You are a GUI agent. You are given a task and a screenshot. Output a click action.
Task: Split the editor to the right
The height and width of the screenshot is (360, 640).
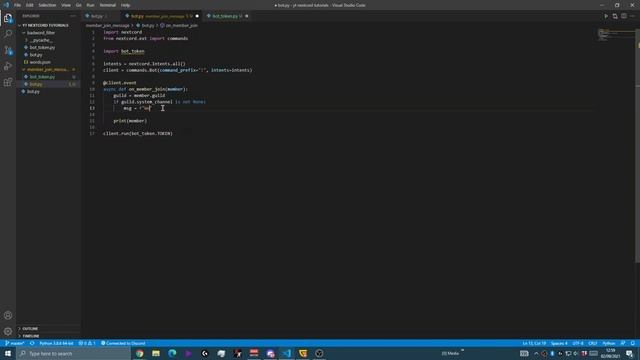point(624,16)
